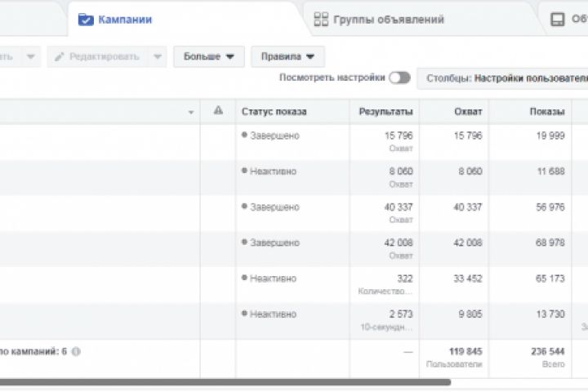
Task: Toggle the Посмотреть настройки switch
Action: click(x=399, y=78)
